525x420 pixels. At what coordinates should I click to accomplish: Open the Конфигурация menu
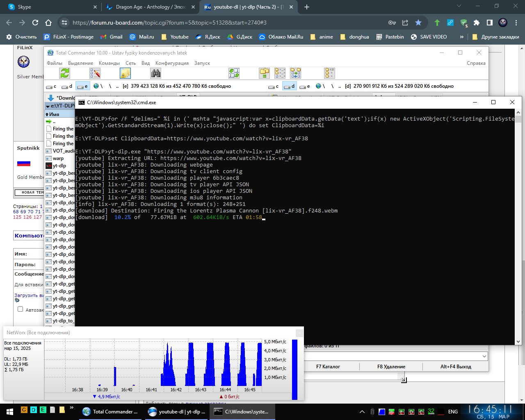tap(172, 63)
